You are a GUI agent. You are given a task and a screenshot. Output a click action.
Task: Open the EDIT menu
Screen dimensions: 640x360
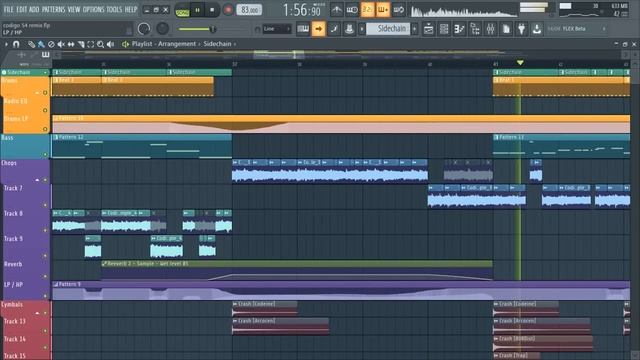pos(22,9)
